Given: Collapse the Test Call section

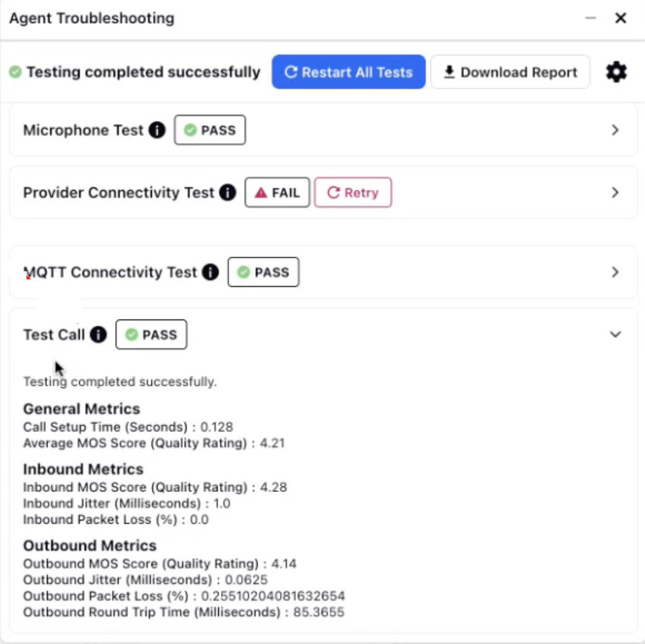Looking at the screenshot, I should pyautogui.click(x=615, y=334).
